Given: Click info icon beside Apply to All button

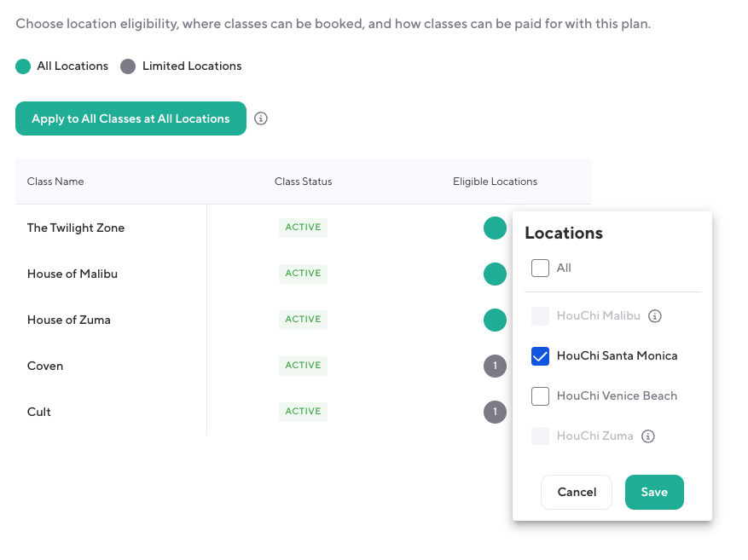Looking at the screenshot, I should click(262, 118).
